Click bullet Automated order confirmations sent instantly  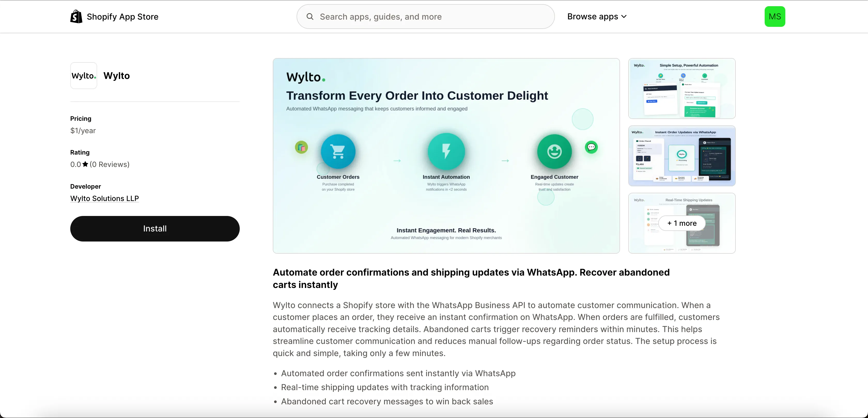398,373
